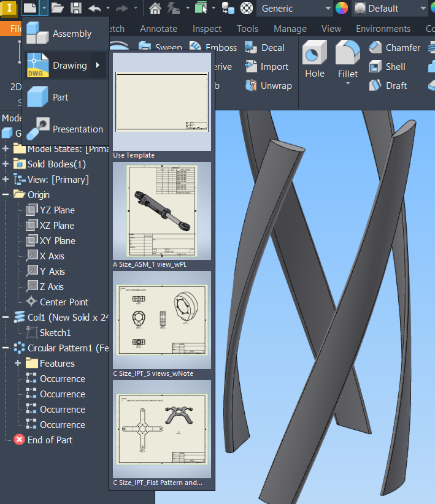The height and width of the screenshot is (504, 435).
Task: Select the Import tool
Action: pos(266,67)
